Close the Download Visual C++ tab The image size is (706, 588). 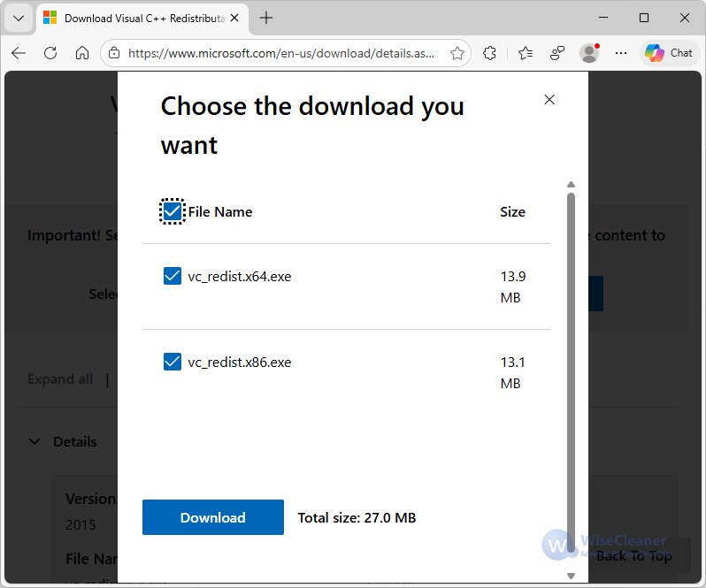[x=234, y=18]
